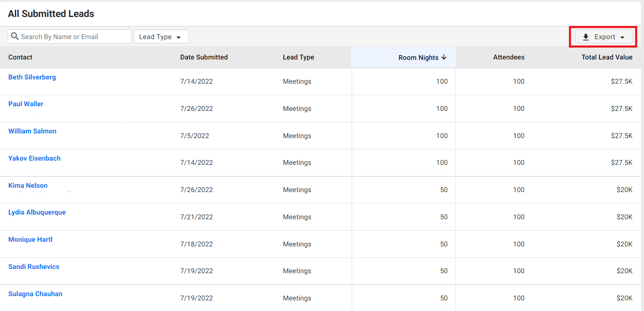Click Attendees 100 in Beth Silverberg row

518,81
